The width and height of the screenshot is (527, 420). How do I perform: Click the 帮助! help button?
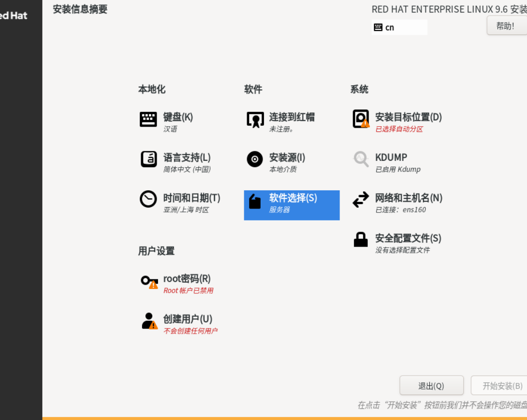[507, 26]
